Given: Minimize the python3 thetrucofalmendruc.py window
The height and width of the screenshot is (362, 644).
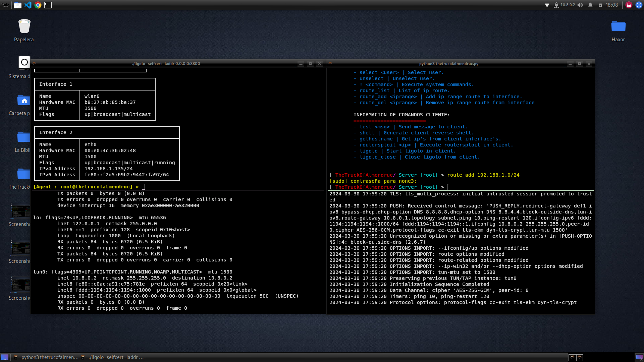Looking at the screenshot, I should 570,64.
